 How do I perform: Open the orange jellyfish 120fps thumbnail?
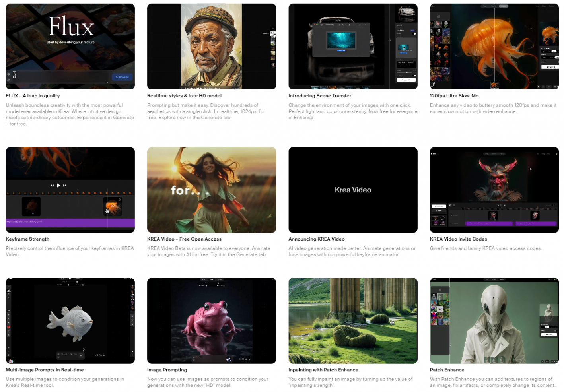(494, 46)
